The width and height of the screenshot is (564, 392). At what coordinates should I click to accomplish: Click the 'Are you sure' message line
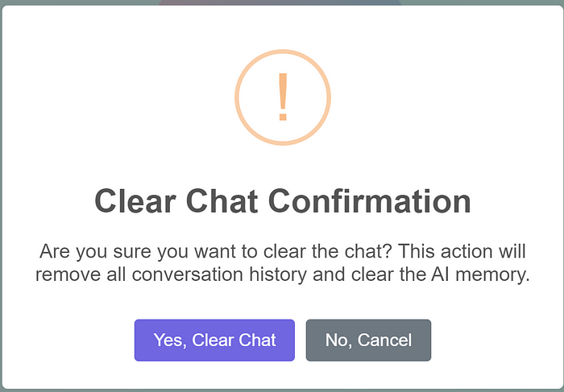(282, 250)
